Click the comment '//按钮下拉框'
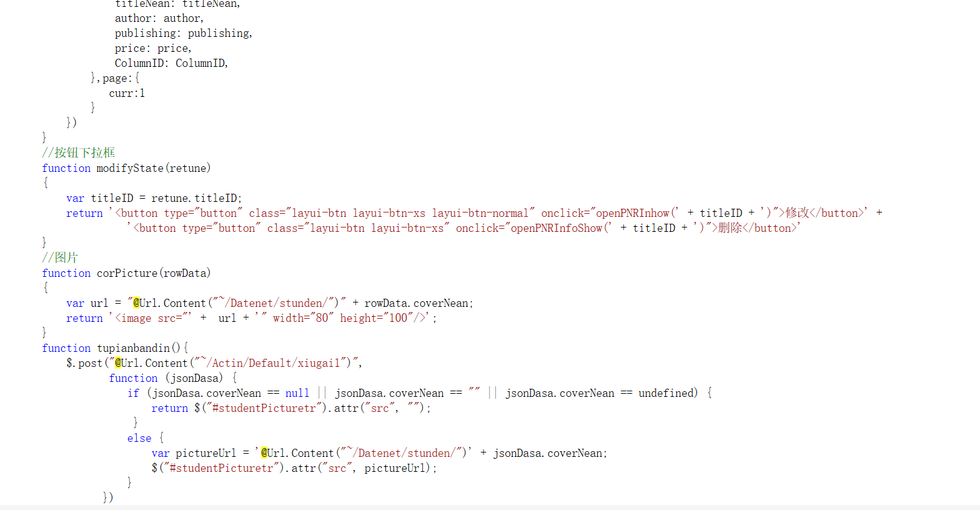Screen dimensions: 980x510 (79, 152)
